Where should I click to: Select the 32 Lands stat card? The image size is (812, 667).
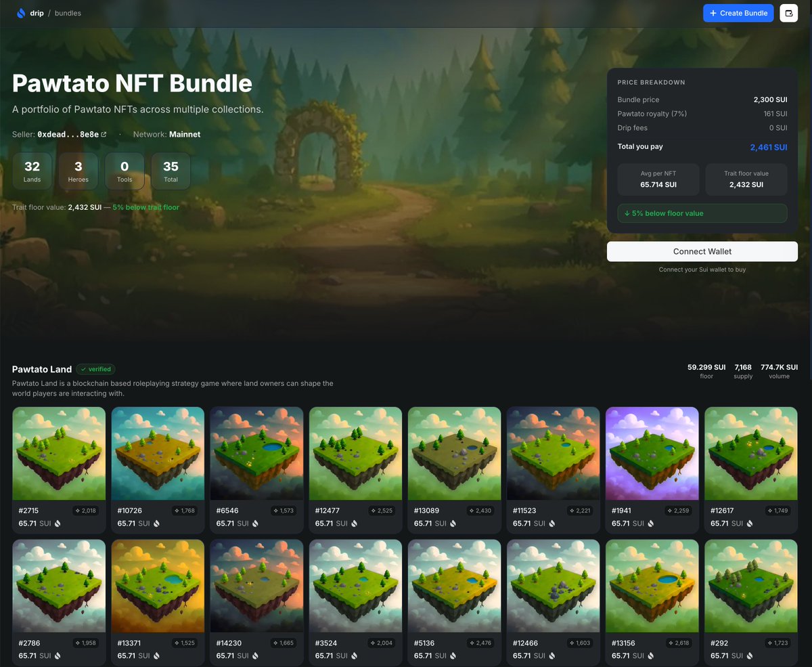pyautogui.click(x=32, y=171)
